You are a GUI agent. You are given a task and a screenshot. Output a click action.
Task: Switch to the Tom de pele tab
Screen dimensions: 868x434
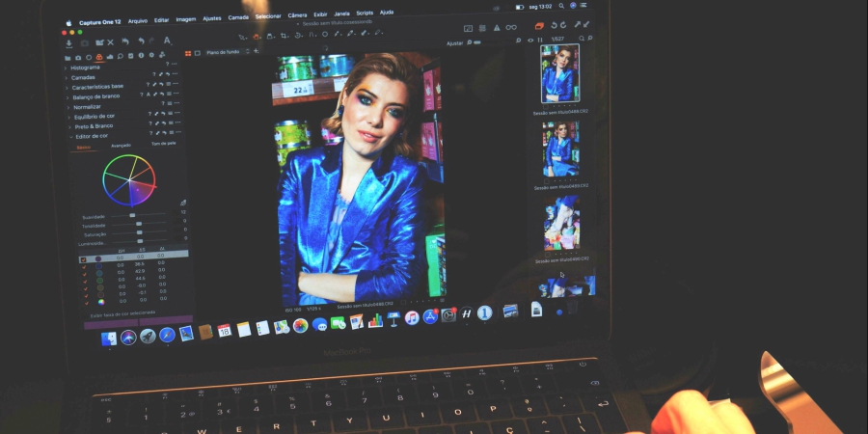pos(163,144)
